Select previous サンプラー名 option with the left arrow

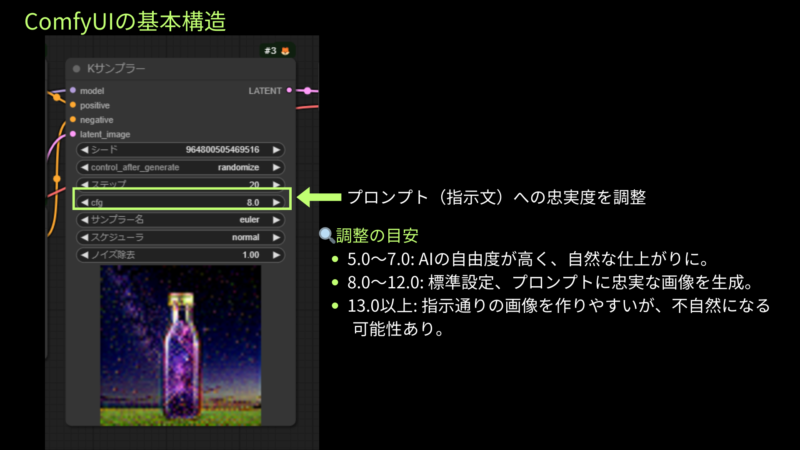tap(85, 219)
